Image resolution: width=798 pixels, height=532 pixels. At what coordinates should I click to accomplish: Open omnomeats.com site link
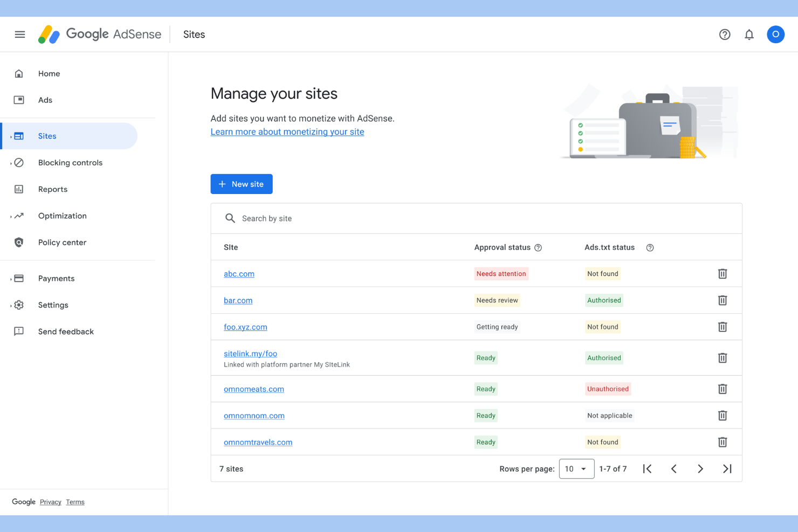click(254, 389)
